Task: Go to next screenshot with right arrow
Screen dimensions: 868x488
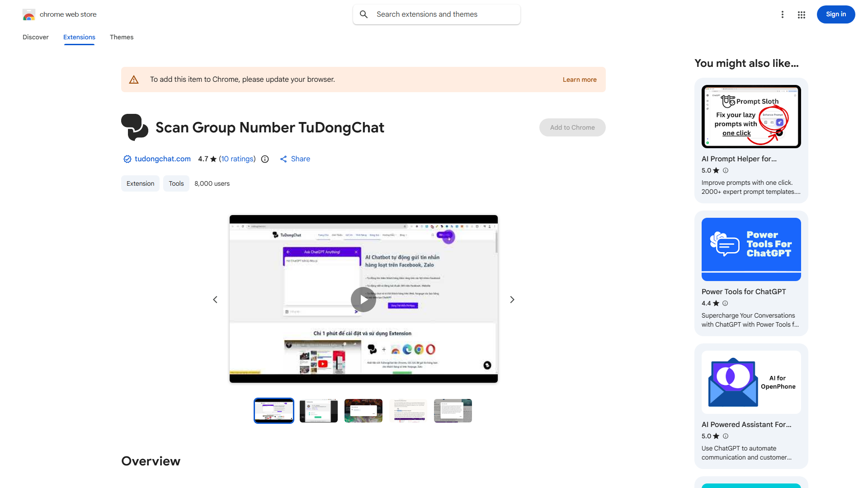Action: point(512,300)
